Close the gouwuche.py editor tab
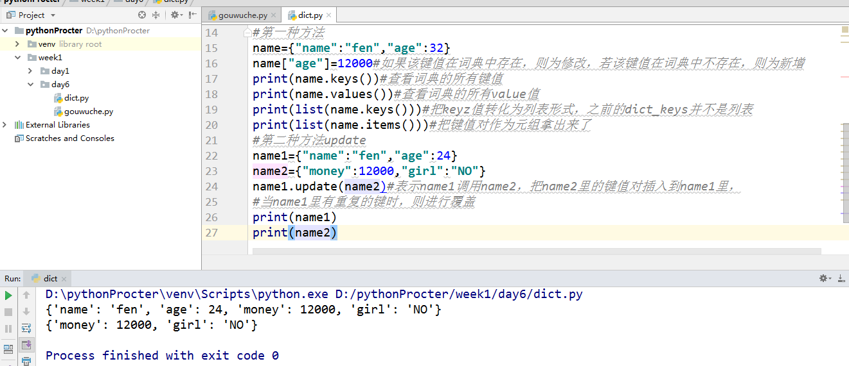The image size is (849, 366). tap(273, 16)
